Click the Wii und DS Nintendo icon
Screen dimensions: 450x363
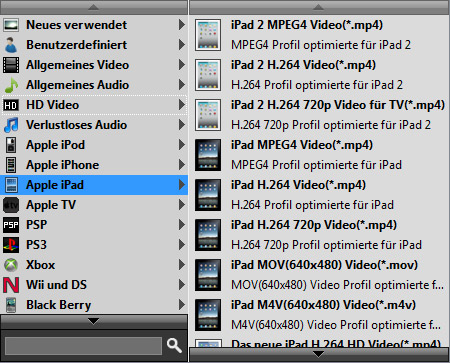point(11,285)
